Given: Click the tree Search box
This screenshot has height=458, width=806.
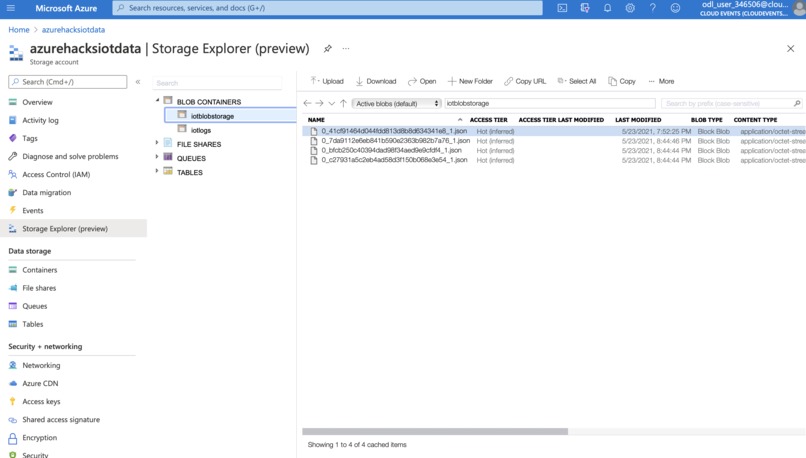Looking at the screenshot, I should tap(217, 83).
